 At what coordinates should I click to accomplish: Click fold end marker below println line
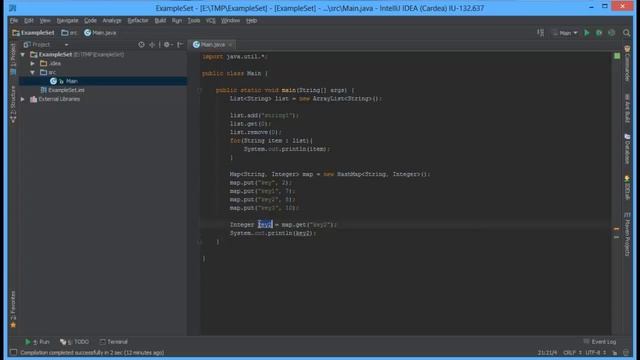(x=200, y=242)
